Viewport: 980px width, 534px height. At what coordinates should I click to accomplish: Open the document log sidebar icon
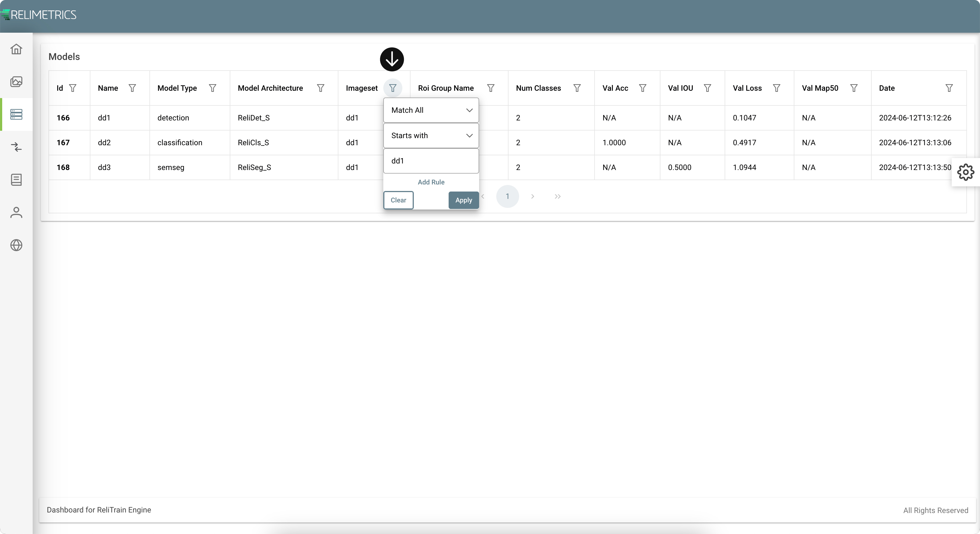16,179
